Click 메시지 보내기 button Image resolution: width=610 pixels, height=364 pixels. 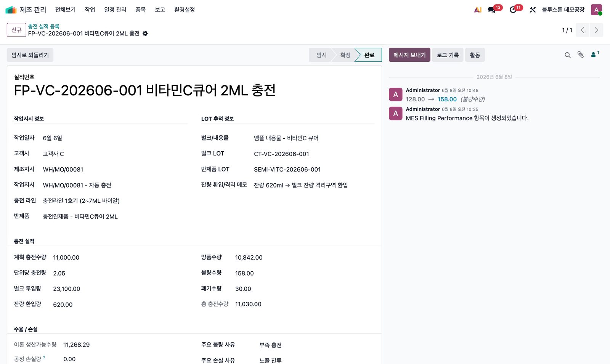coord(409,55)
